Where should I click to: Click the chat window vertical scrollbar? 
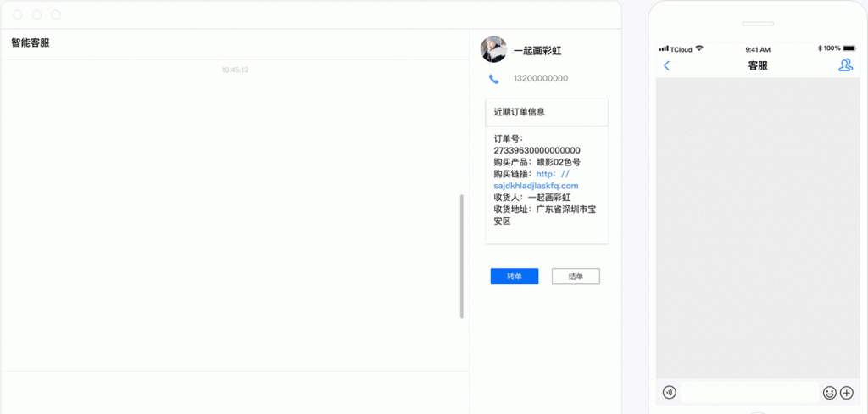click(462, 256)
